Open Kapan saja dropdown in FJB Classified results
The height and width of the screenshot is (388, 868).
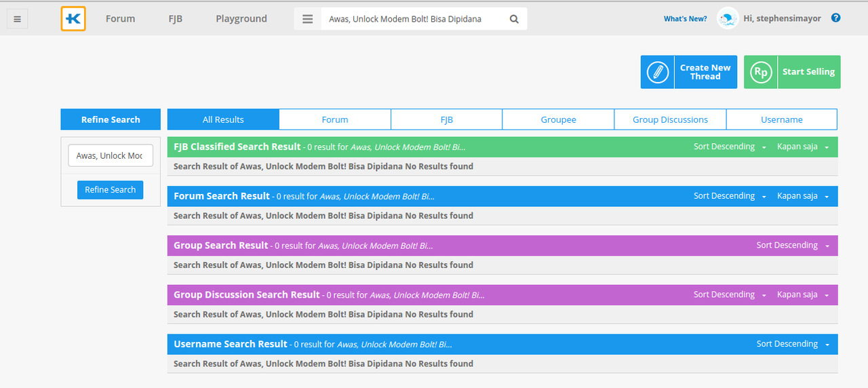[803, 147]
